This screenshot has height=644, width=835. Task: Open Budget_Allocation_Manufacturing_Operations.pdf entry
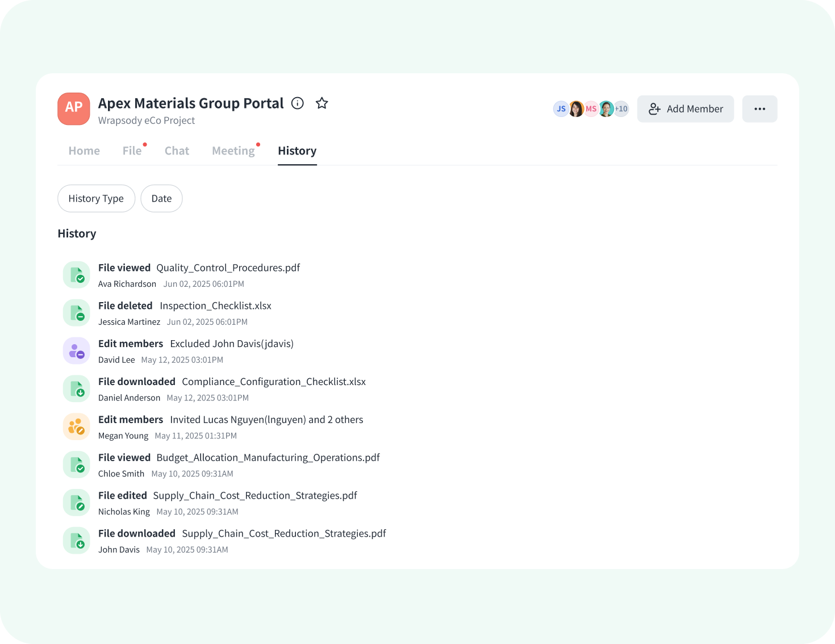point(268,458)
